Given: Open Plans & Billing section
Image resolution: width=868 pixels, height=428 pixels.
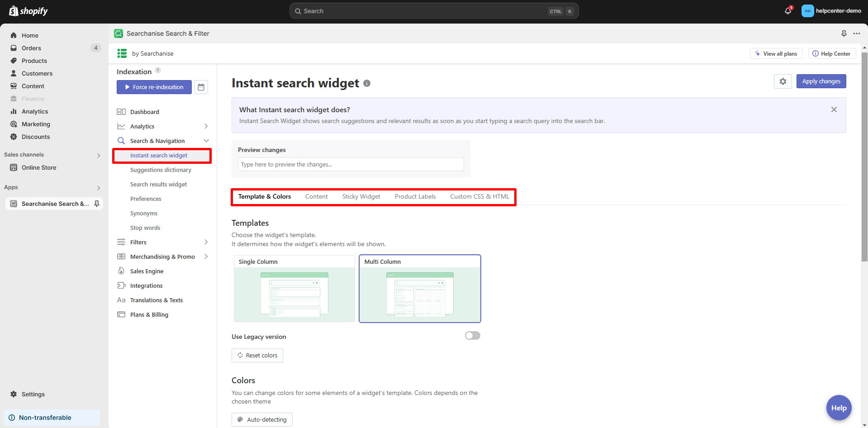Looking at the screenshot, I should pos(149,314).
